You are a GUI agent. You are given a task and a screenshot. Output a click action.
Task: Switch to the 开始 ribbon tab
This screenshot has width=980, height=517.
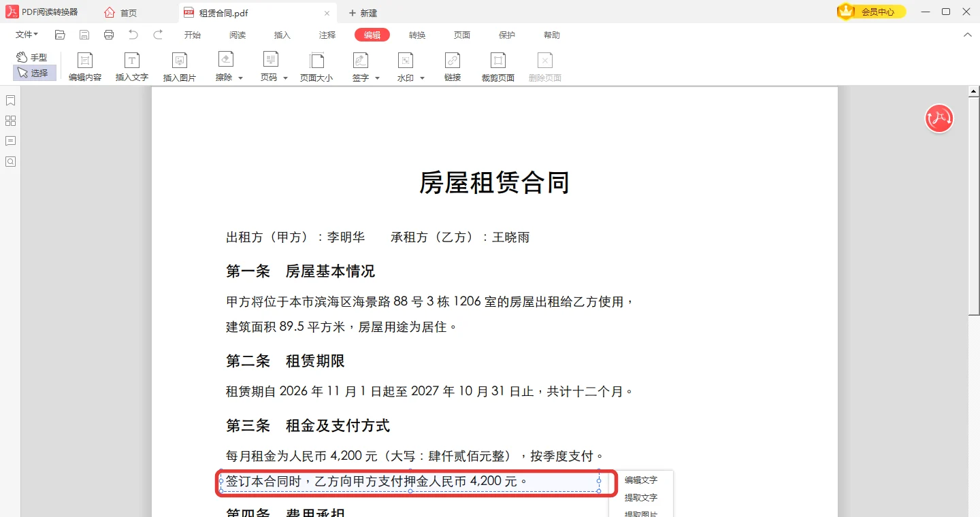tap(193, 35)
